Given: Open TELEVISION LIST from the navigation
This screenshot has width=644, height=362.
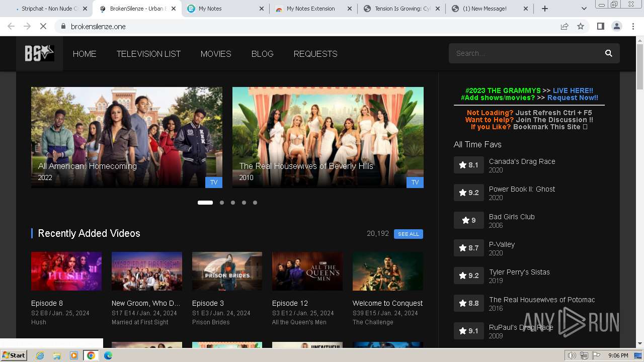Looking at the screenshot, I should tap(148, 54).
